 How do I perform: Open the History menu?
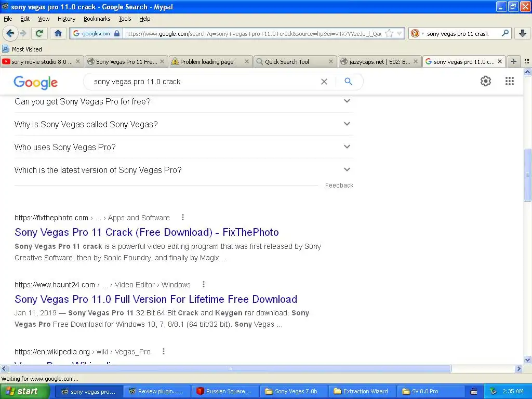click(66, 19)
